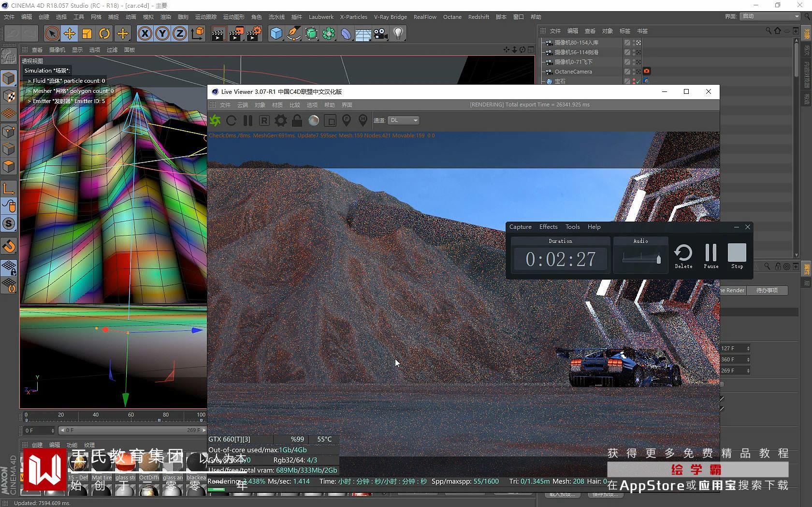Screen dimensions: 812x507
Task: Open the recorder's Capture menu
Action: pos(520,227)
